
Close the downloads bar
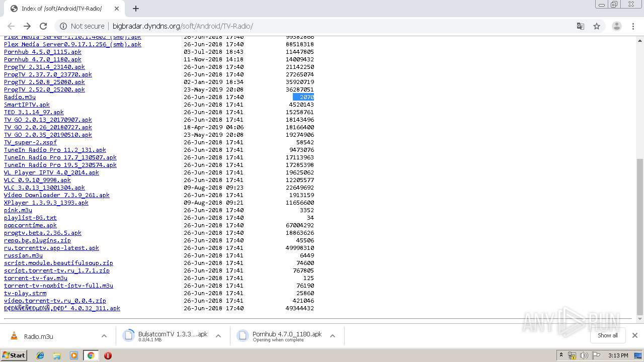(x=635, y=335)
